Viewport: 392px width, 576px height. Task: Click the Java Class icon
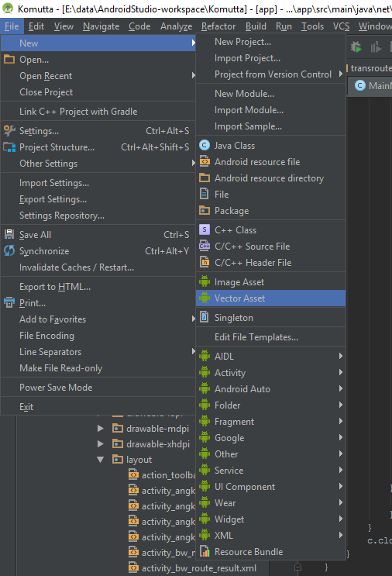pyautogui.click(x=205, y=146)
